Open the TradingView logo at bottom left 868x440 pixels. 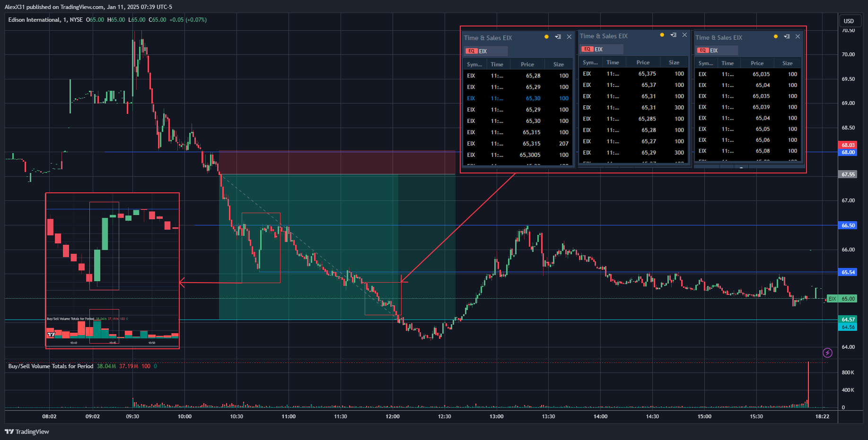(x=26, y=431)
